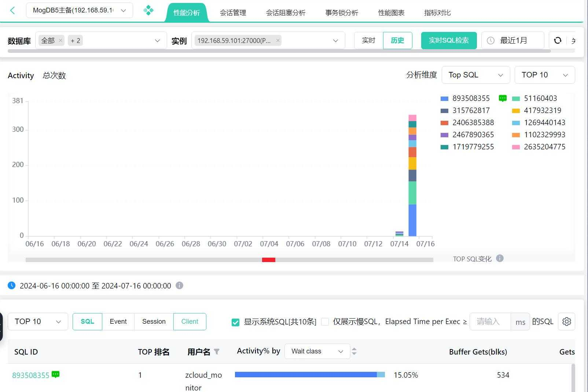588x392 pixels.
Task: Click the Buffer Gets(blks) column header
Action: 478,352
